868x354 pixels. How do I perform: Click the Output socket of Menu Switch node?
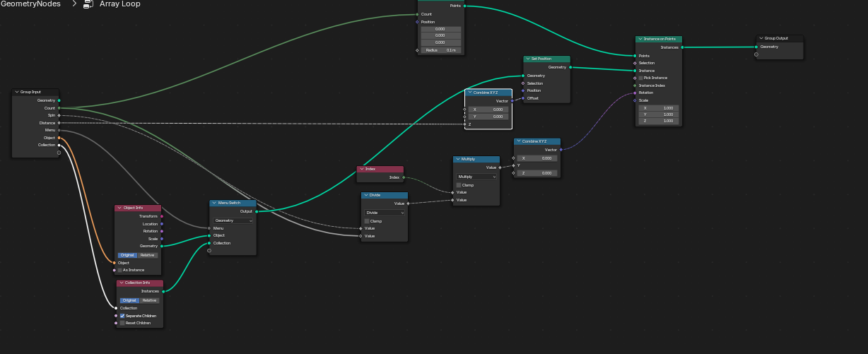pos(256,211)
